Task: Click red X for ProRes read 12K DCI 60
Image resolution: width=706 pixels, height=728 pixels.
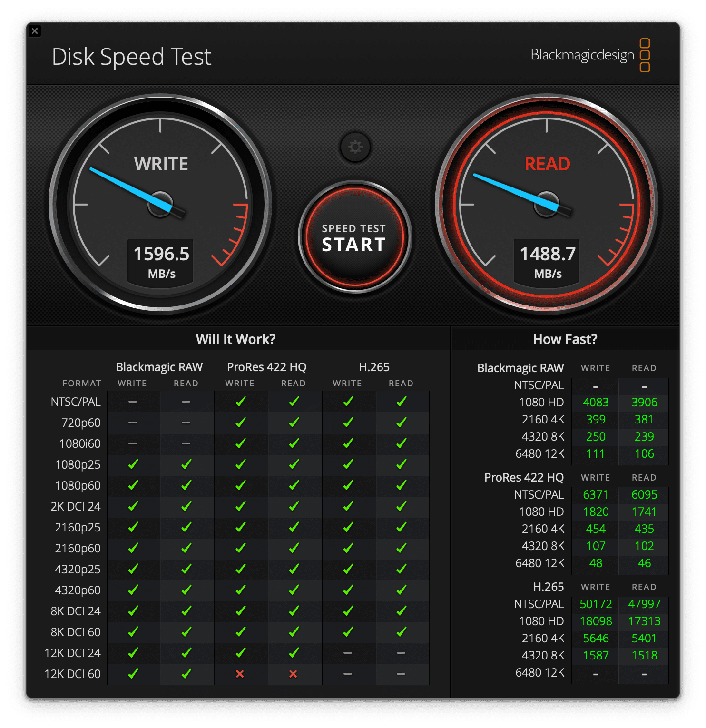Action: pyautogui.click(x=293, y=674)
